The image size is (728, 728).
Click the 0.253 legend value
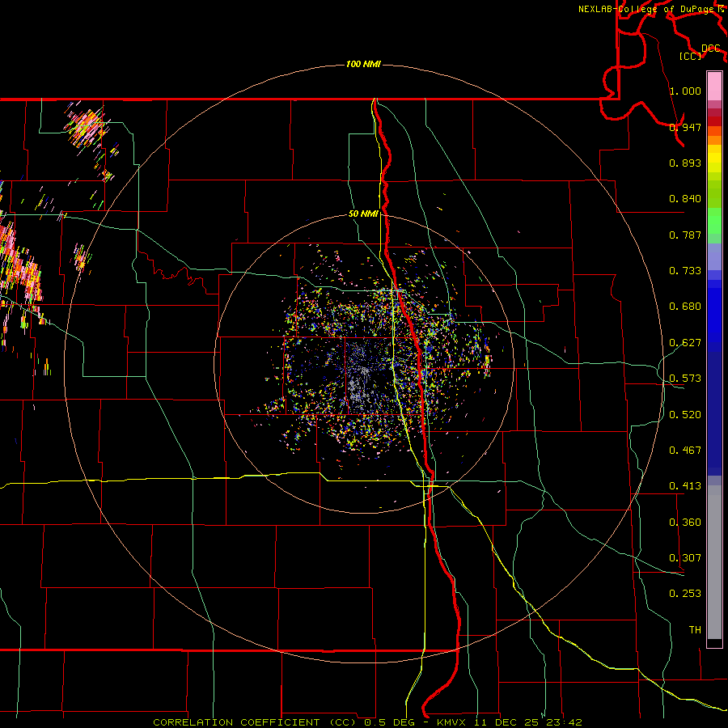pos(685,594)
